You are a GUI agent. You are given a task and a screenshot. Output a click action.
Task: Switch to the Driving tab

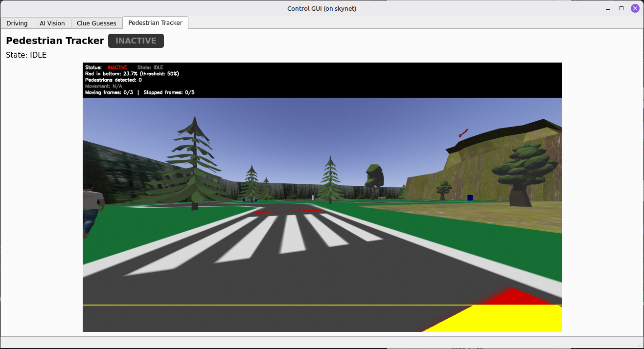point(17,23)
